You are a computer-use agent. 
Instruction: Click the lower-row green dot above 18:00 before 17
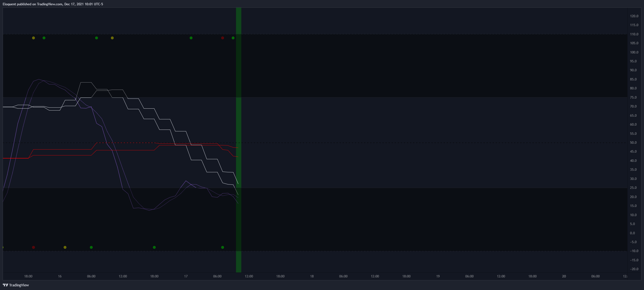pyautogui.click(x=154, y=247)
